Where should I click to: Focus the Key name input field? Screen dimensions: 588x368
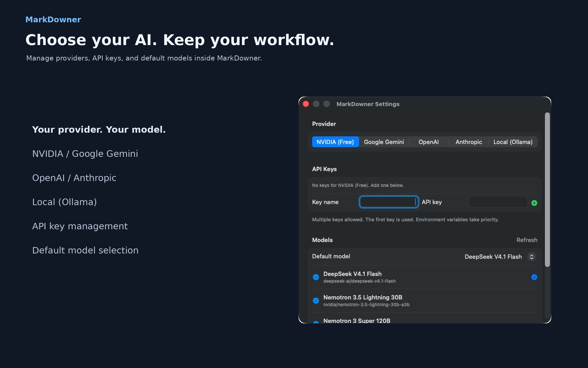389,202
